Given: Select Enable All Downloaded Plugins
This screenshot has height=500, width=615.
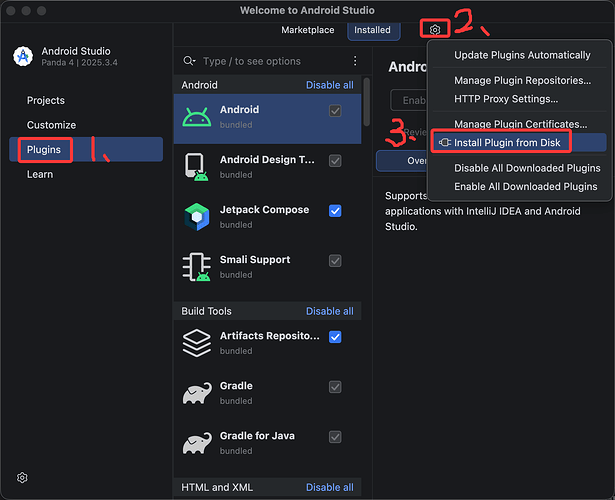Looking at the screenshot, I should click(519, 186).
